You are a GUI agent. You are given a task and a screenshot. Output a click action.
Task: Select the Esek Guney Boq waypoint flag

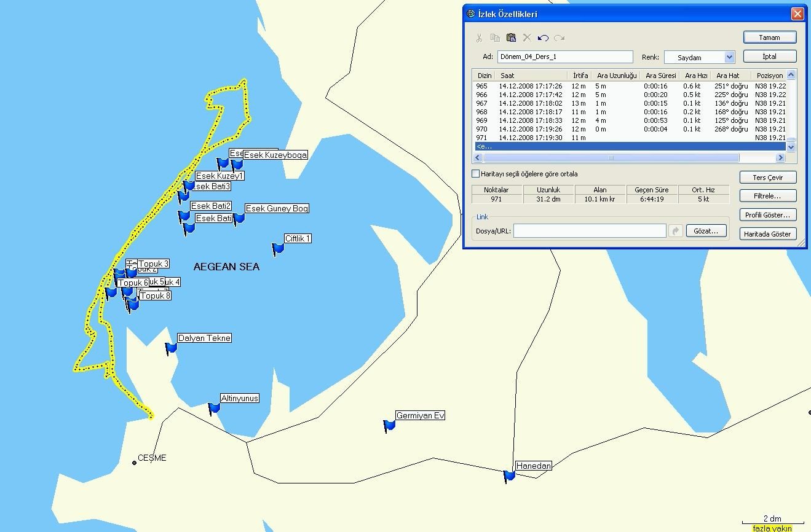click(x=239, y=218)
